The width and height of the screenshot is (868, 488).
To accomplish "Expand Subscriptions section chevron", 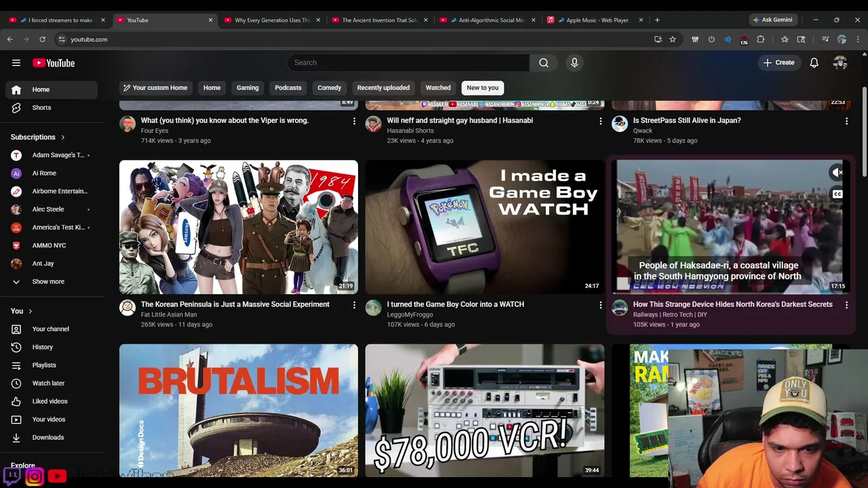I will click(63, 137).
